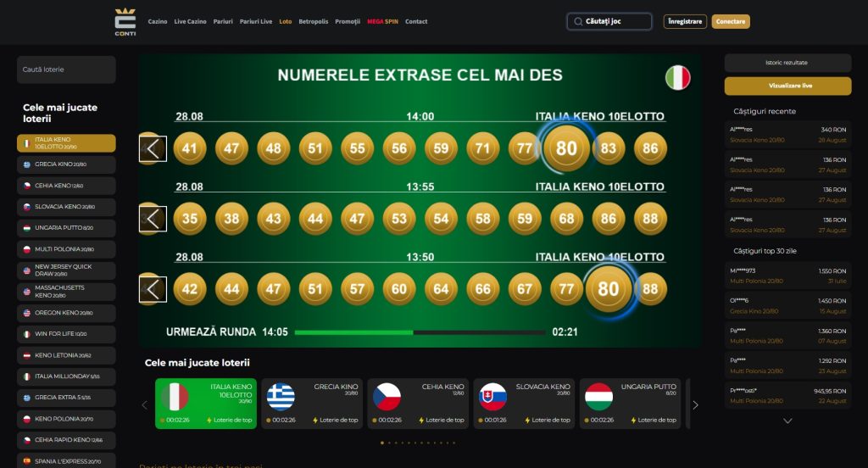This screenshot has height=468, width=868.
Task: Select ball number 80 in the 14:00 draw row
Action: click(566, 148)
